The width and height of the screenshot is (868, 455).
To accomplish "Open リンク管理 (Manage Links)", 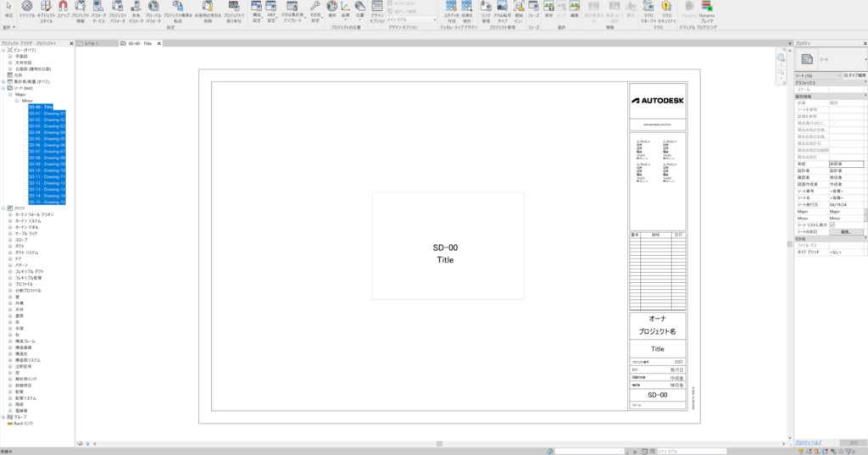I will [x=486, y=9].
